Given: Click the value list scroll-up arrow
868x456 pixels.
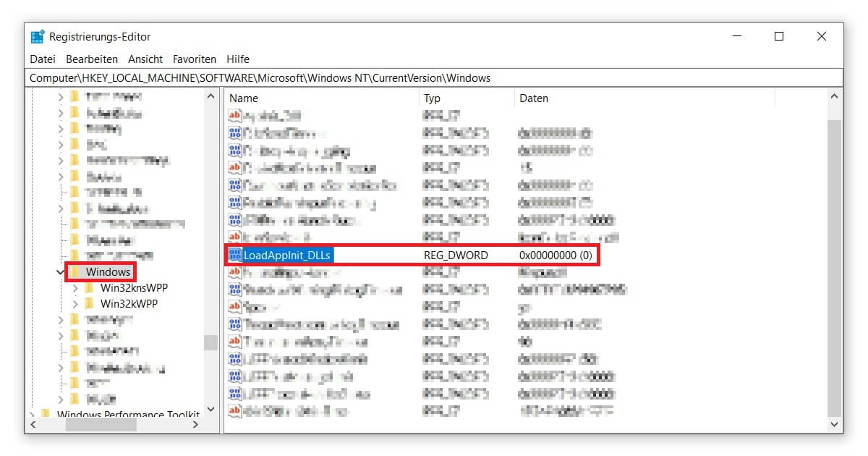Looking at the screenshot, I should (834, 96).
